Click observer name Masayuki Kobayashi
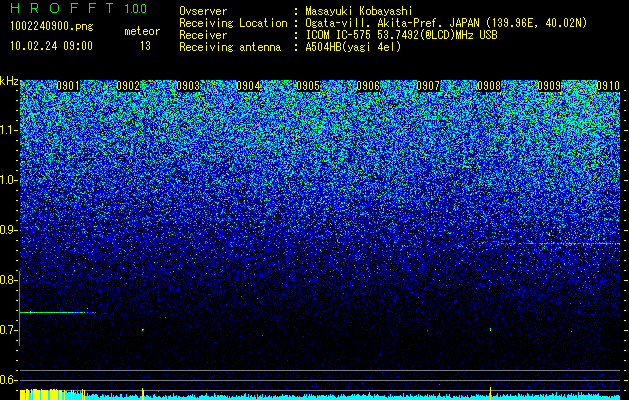This screenshot has height=400, width=629. coord(359,11)
